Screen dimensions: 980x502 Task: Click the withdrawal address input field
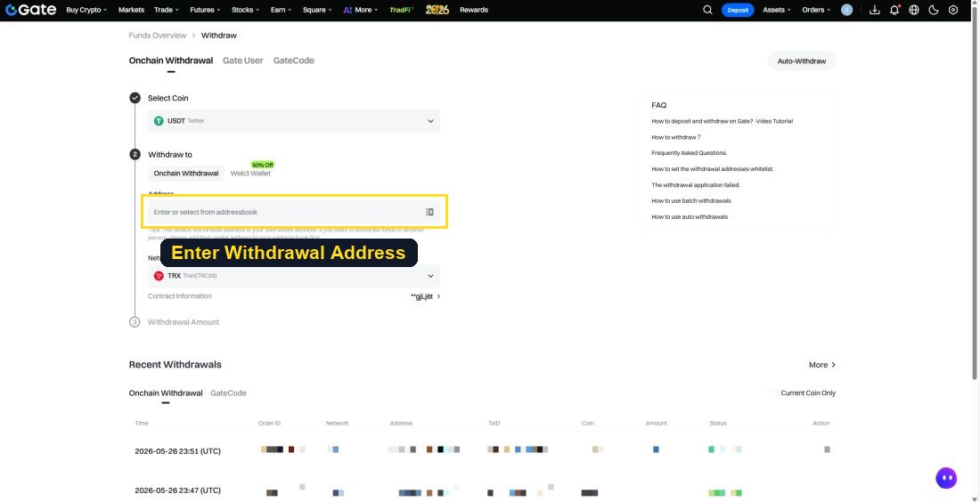point(294,213)
